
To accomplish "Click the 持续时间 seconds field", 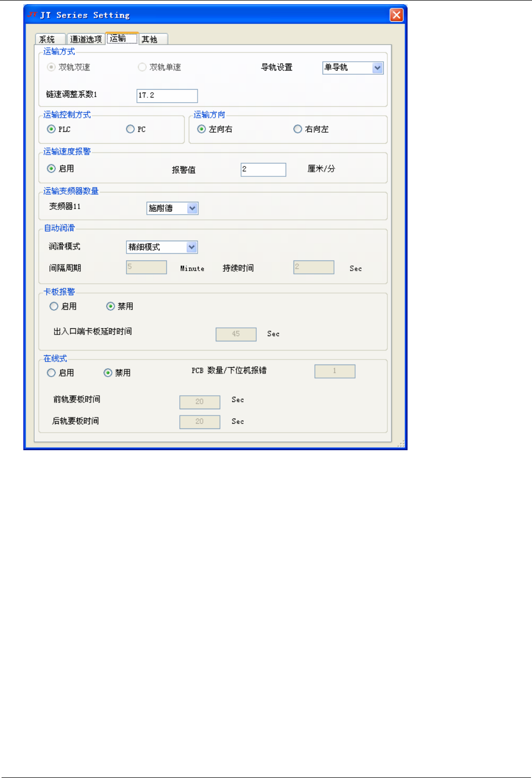I will point(314,267).
